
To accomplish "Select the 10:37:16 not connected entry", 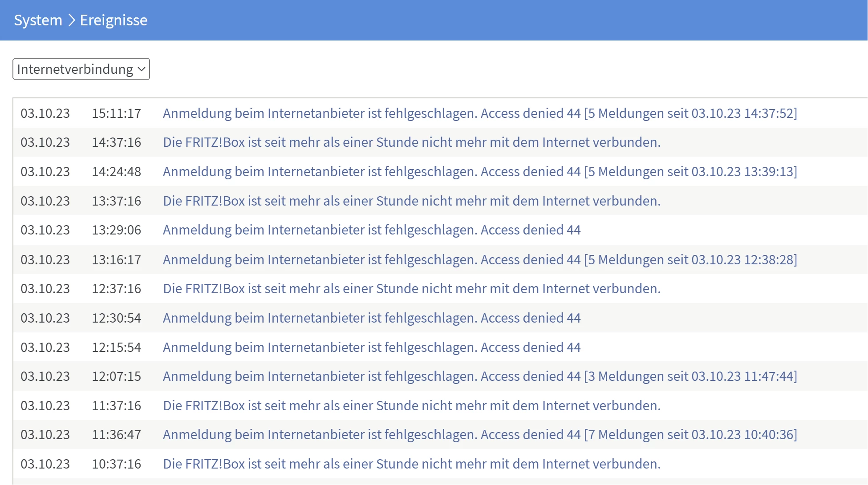I will pos(411,464).
